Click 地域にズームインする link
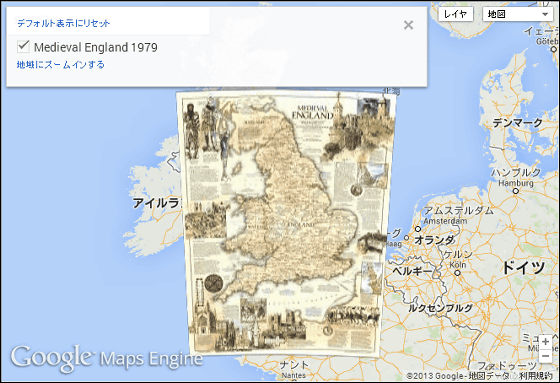This screenshot has height=383, width=560. 61,65
